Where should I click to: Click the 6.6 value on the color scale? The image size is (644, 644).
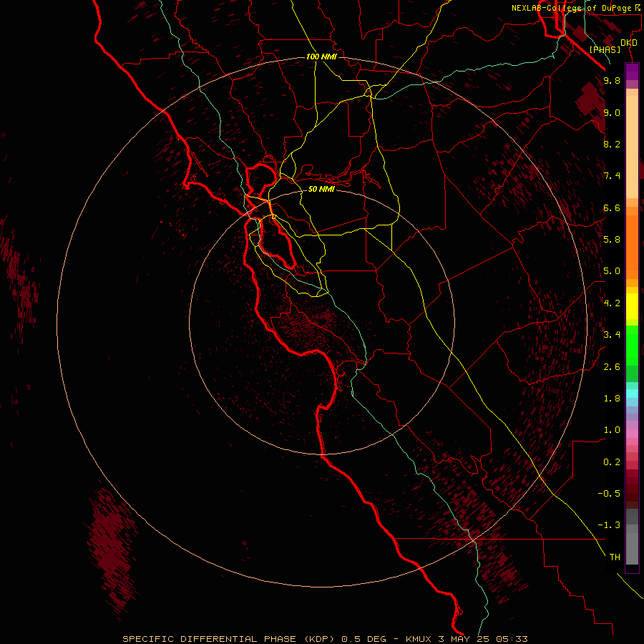click(612, 208)
